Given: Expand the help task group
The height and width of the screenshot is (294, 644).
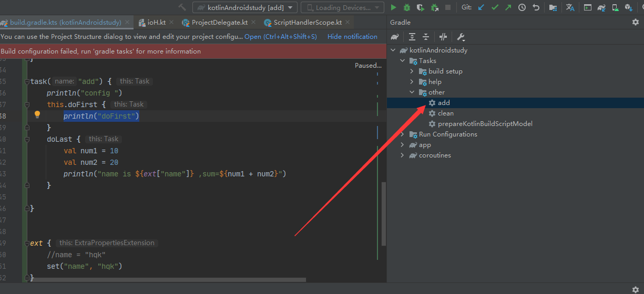Looking at the screenshot, I should click(412, 82).
